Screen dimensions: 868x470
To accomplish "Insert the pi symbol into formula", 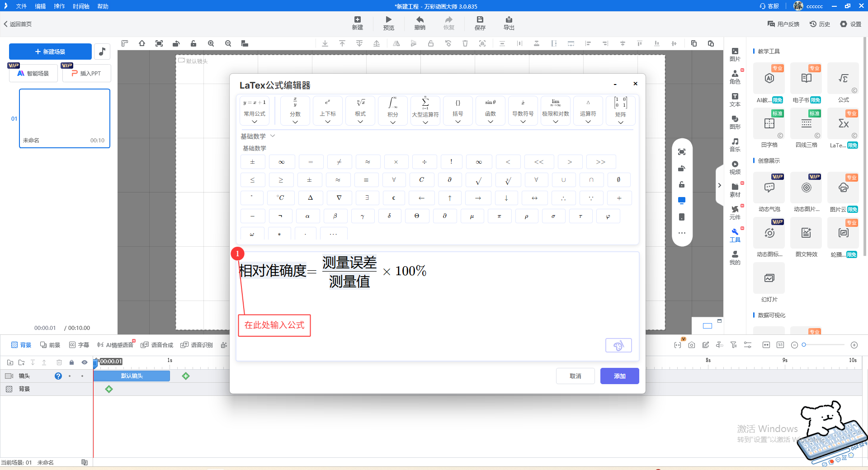I will [499, 216].
